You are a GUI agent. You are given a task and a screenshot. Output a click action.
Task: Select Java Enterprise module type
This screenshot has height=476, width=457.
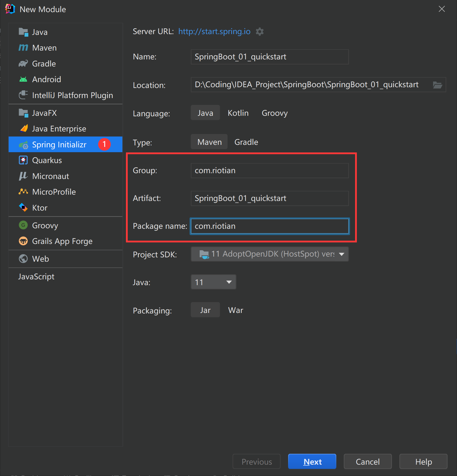pos(59,129)
